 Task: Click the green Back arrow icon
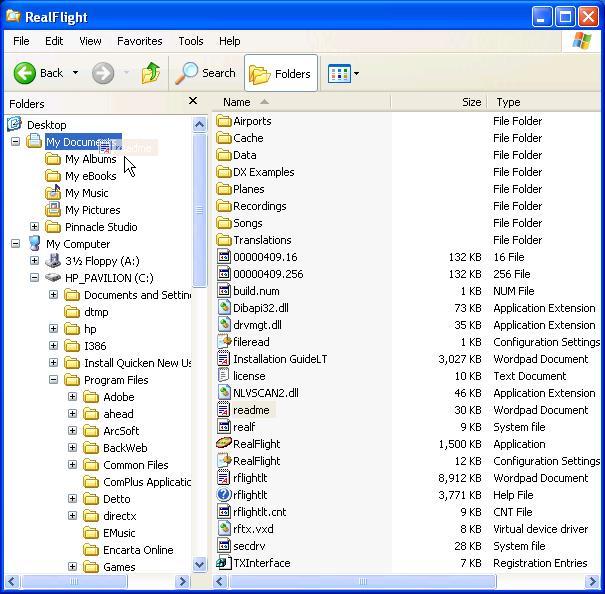pos(25,73)
